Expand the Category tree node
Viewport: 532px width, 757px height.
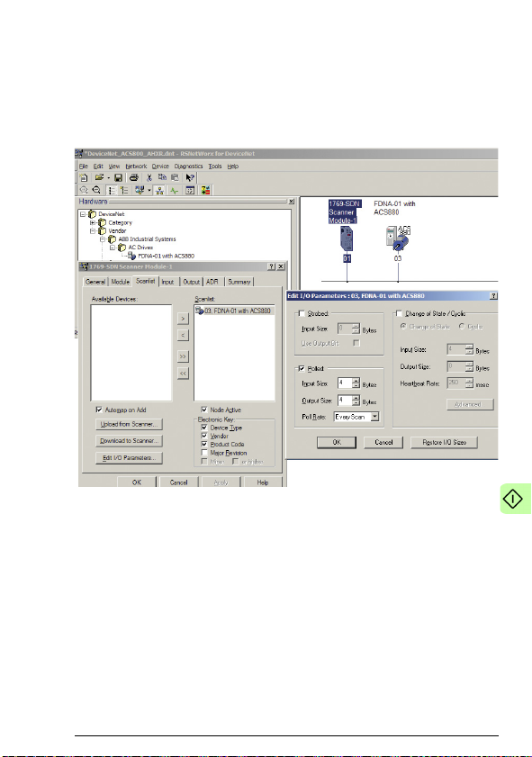(93, 222)
